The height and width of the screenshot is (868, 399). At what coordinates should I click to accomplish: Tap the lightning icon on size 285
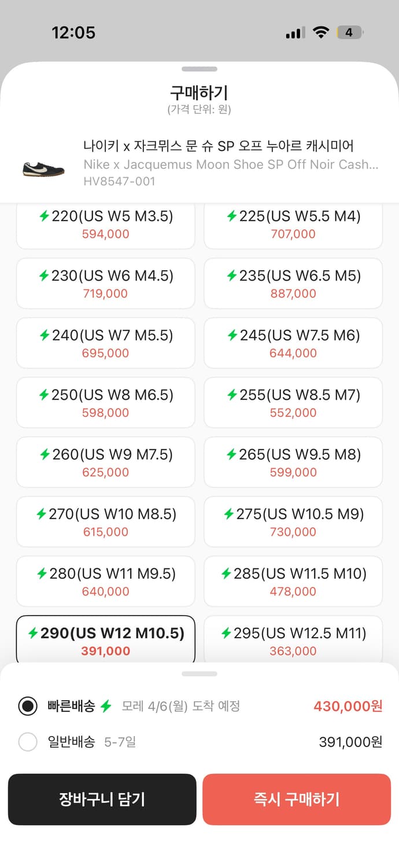tap(227, 573)
